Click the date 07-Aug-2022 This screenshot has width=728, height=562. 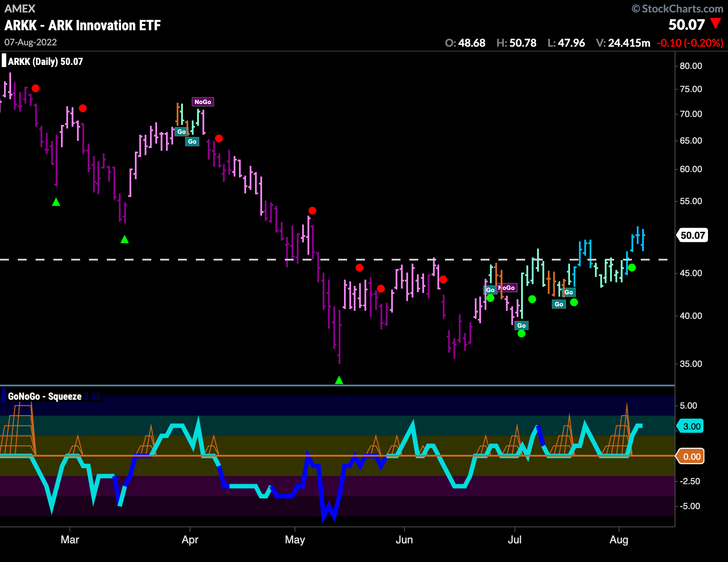click(31, 42)
